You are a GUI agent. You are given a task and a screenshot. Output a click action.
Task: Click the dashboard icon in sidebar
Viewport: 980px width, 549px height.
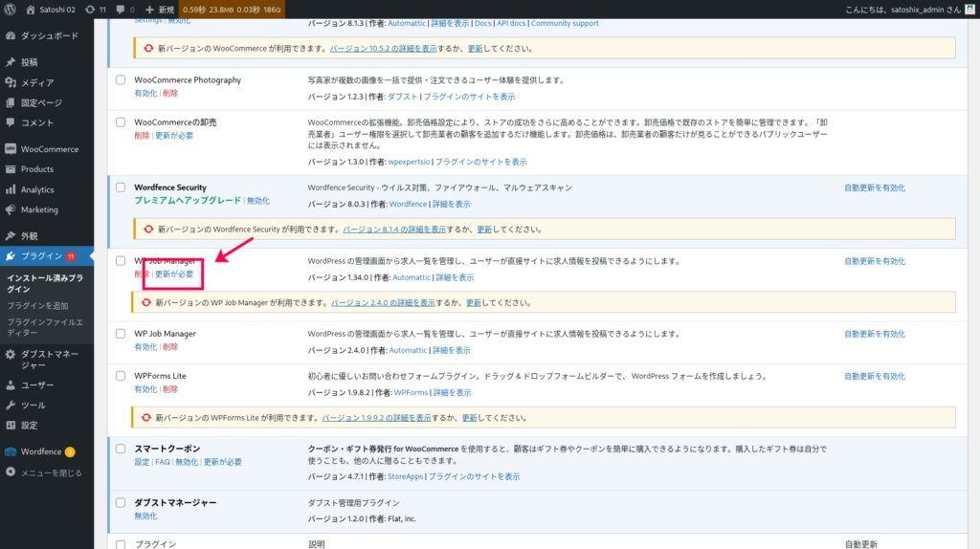11,36
